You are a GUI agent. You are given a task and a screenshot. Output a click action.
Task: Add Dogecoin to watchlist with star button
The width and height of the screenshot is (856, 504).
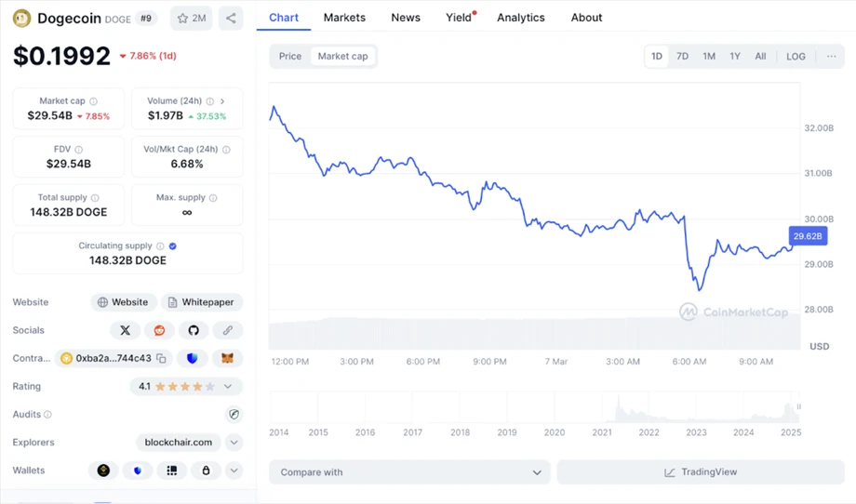tap(192, 18)
